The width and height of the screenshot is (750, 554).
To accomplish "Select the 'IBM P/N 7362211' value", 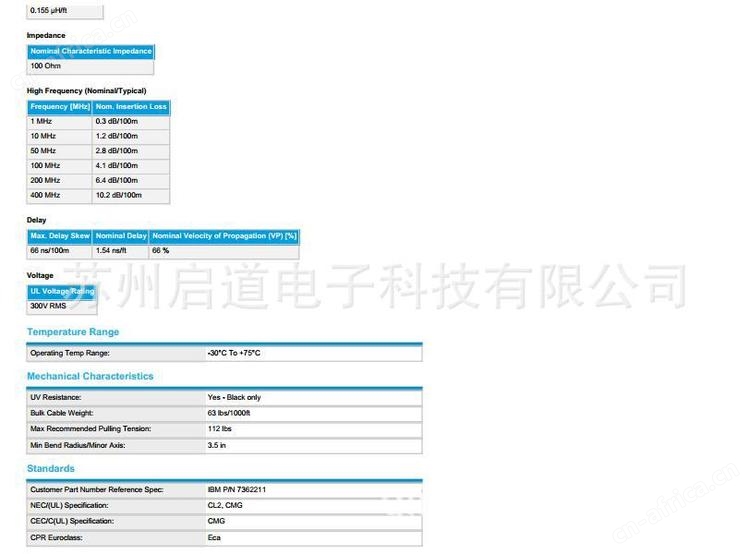I will click(236, 490).
